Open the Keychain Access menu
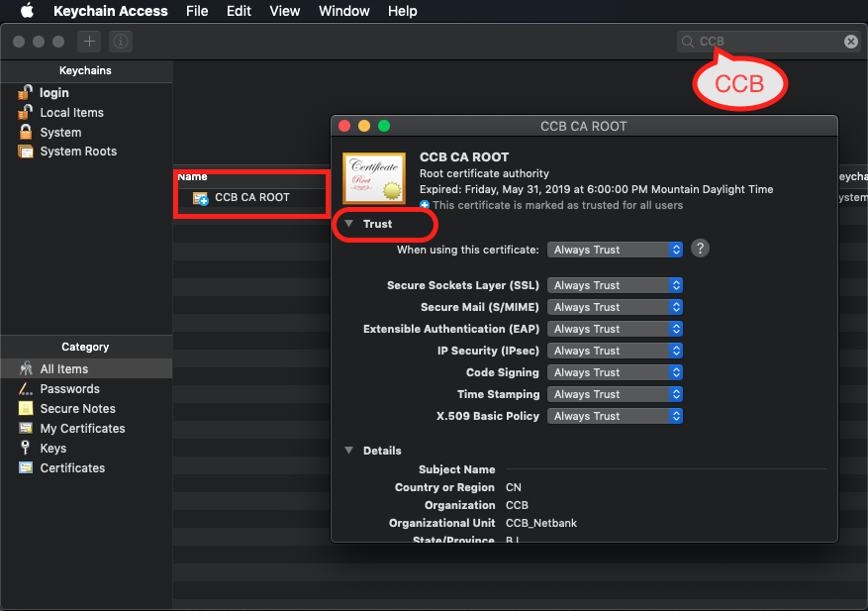 coord(110,11)
